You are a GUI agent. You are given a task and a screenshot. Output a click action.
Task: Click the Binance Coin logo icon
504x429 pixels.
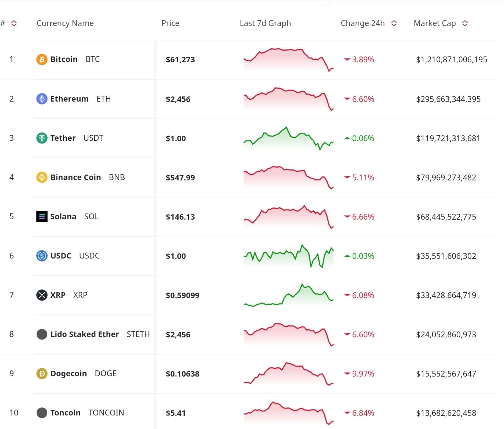pyautogui.click(x=42, y=177)
